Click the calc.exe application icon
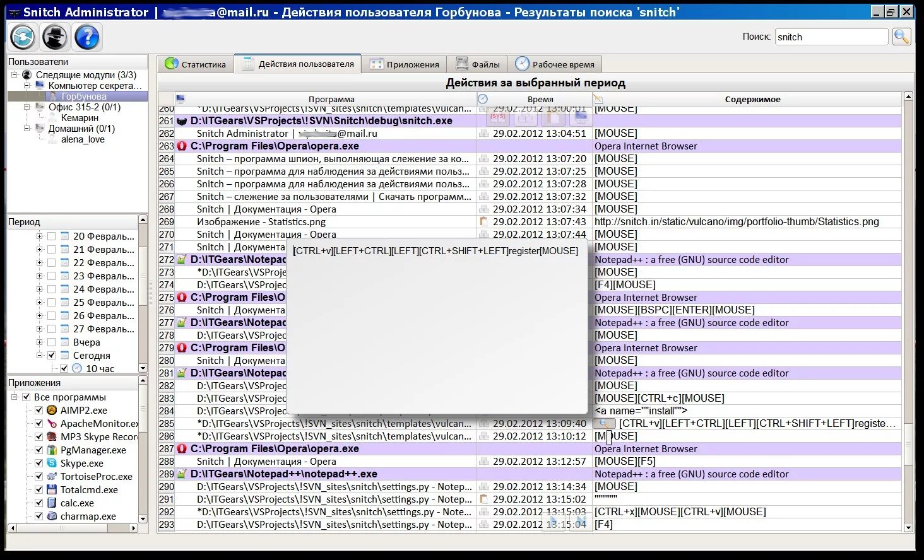 coord(52,503)
